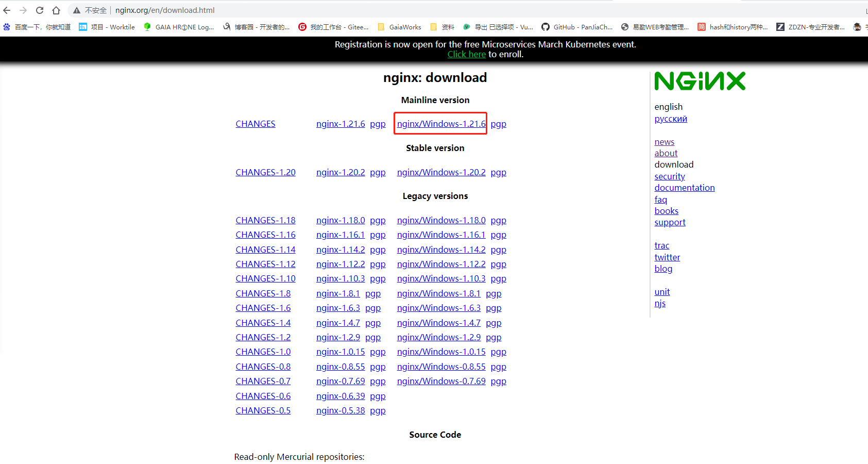Open the Baidu bookmark favicon
Viewport: 868px width, 464px height.
[7, 27]
